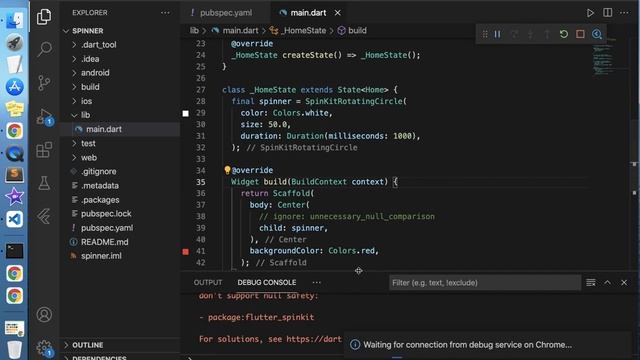640x360 pixels.
Task: Open Visual Studio Code in the Dock
Action: point(14,219)
